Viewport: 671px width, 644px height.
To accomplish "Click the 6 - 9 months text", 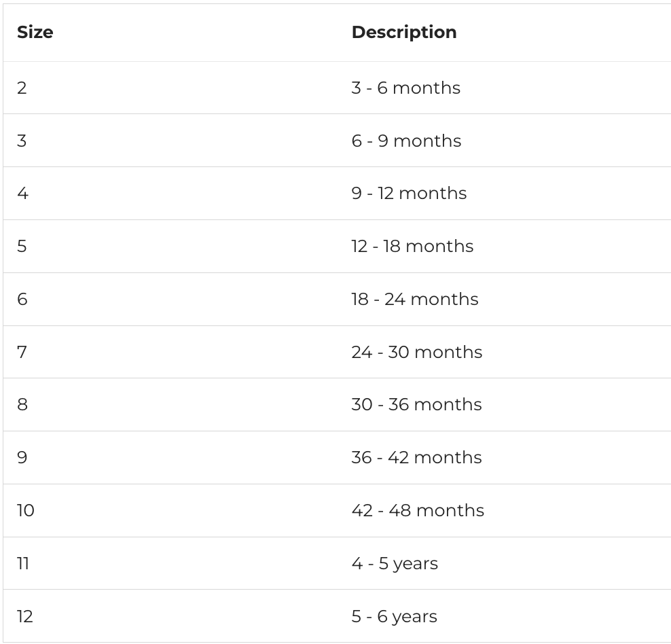I will [x=406, y=141].
